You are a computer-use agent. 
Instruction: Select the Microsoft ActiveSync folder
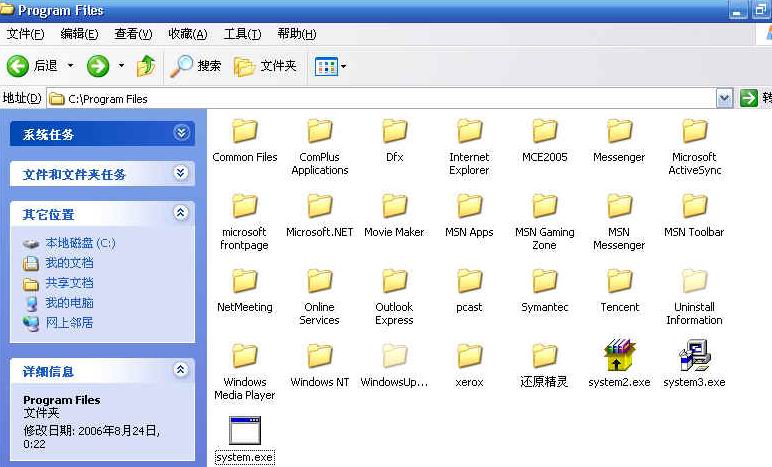694,147
